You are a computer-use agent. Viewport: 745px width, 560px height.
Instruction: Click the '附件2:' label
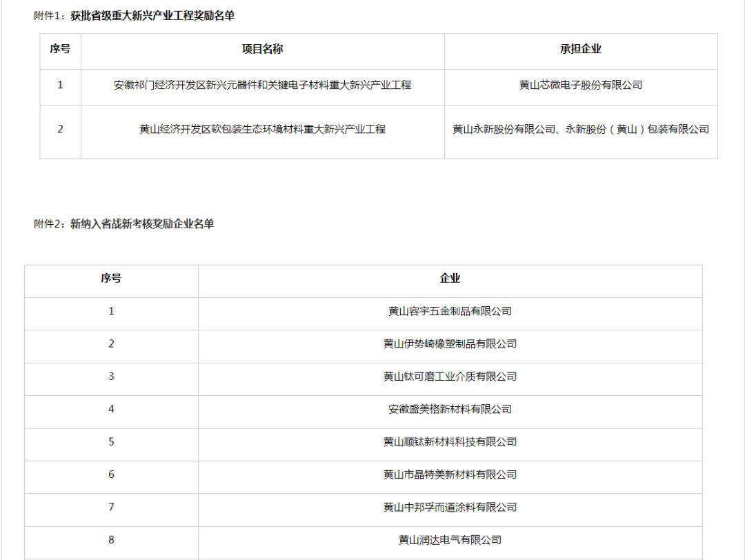[50, 223]
